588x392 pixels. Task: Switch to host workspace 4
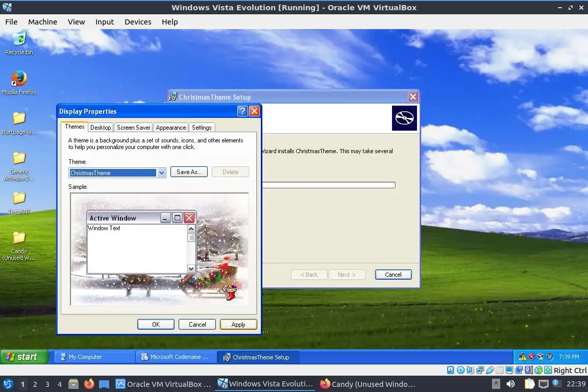tap(59, 384)
